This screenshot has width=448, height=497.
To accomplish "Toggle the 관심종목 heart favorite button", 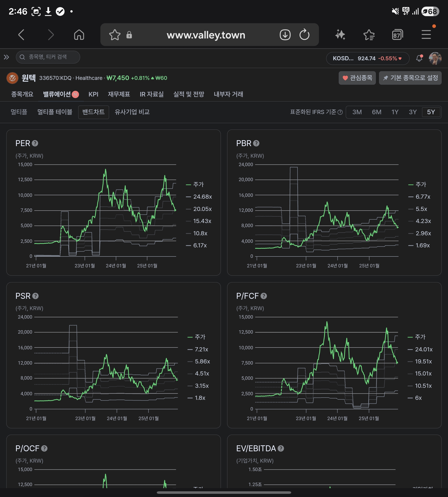I will (357, 78).
